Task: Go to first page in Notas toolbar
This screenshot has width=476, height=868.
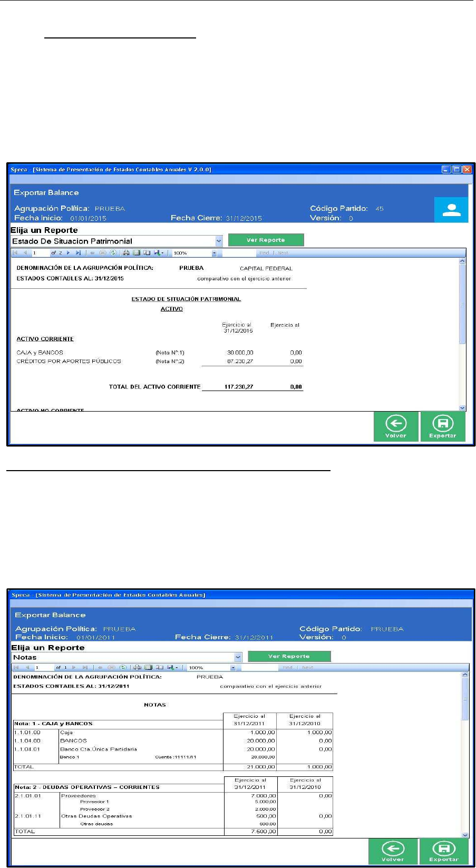Action: (16, 667)
